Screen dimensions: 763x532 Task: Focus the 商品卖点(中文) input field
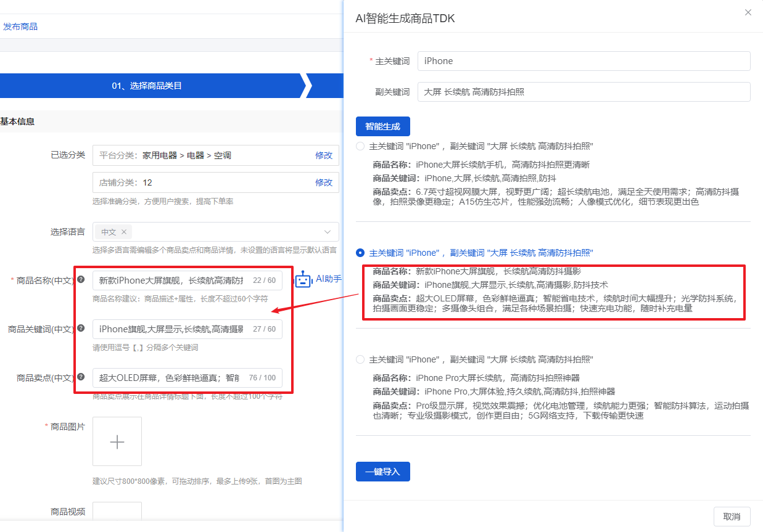(188, 377)
